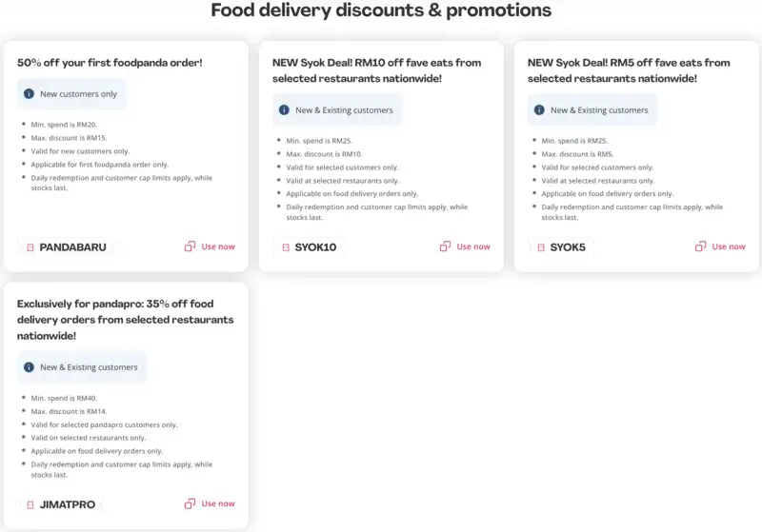Click the copy icon beside SYOK10 Use now
This screenshot has width=762, height=532.
pyautogui.click(x=445, y=246)
